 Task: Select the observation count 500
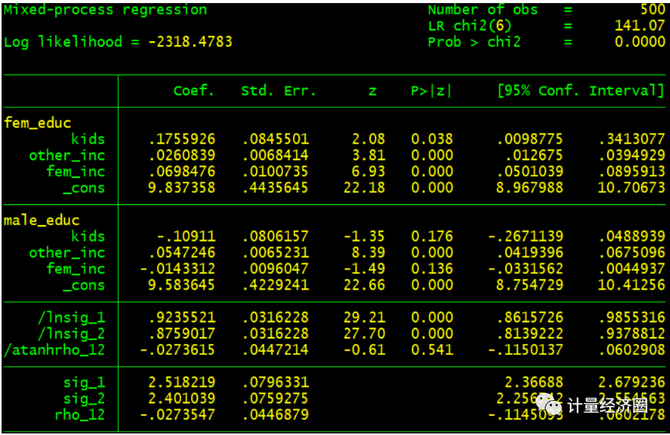tap(652, 9)
